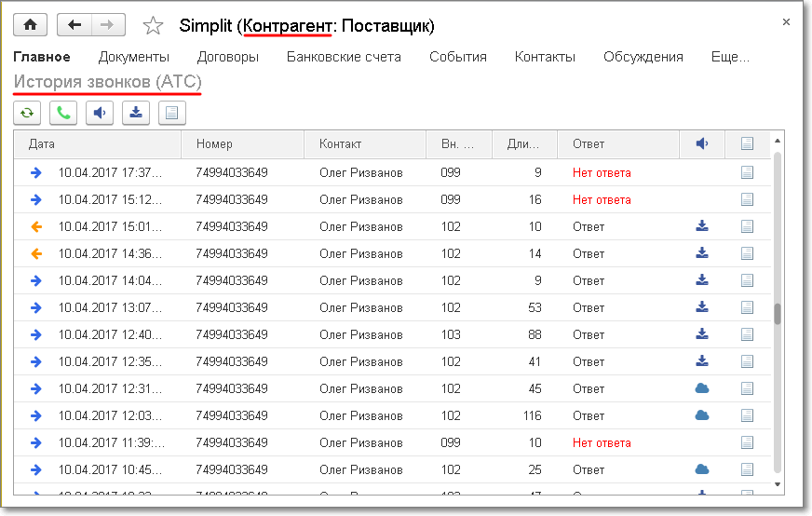Click the forward navigation arrow

tap(107, 25)
